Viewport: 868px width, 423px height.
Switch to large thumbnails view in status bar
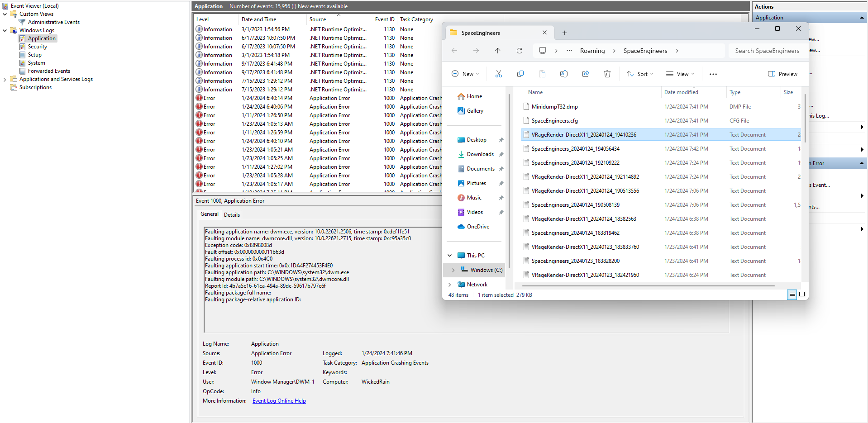(801, 295)
